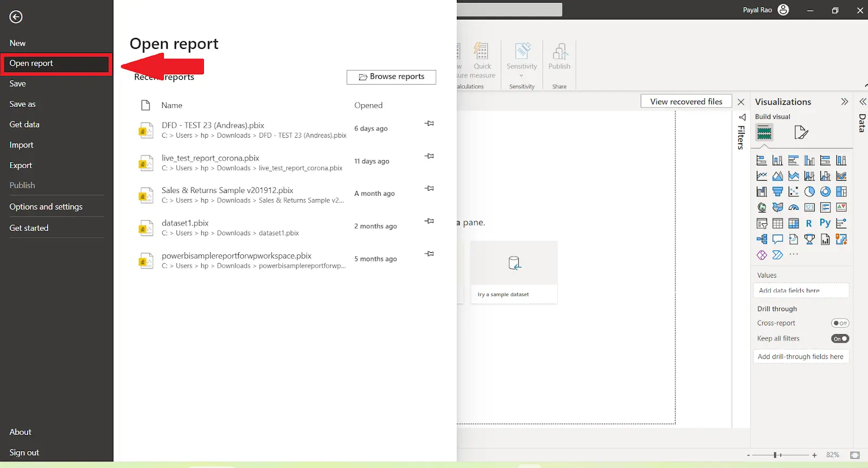Viewport: 868px width, 468px height.
Task: Select the funnel chart visual
Action: pos(777,192)
